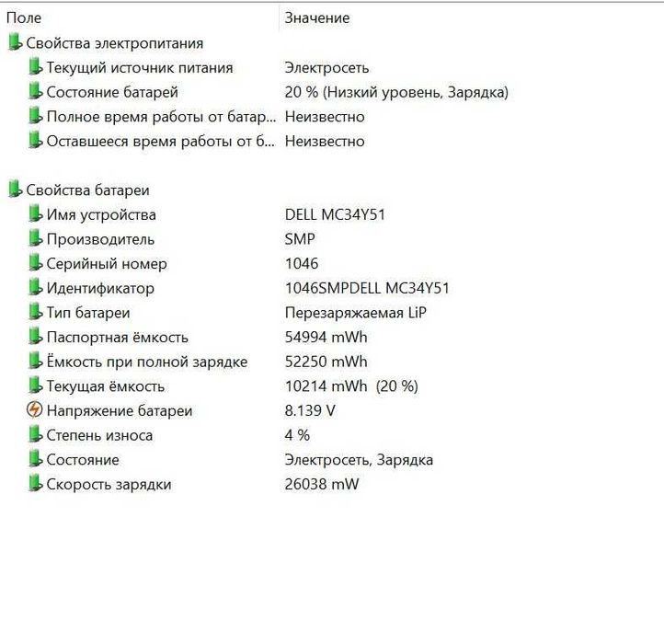Click the value 52250 mWh
The height and width of the screenshot is (644, 664).
coord(326,362)
